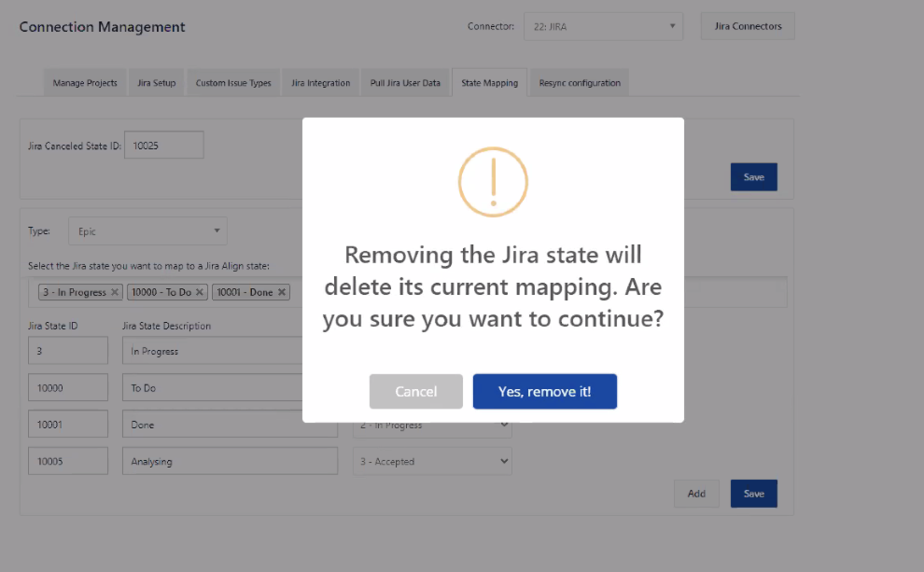Switch to Jira Setup tab

coord(157,83)
